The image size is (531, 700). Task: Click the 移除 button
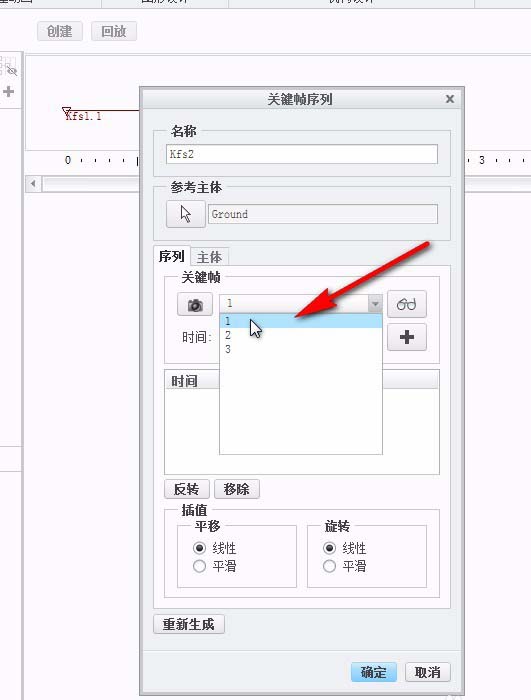(237, 489)
